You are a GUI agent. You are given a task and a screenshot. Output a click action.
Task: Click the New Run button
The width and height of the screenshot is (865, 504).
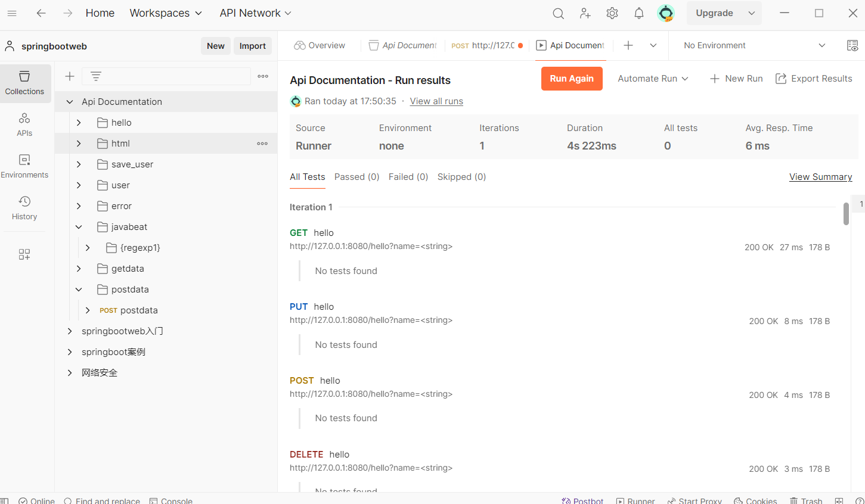coord(736,79)
